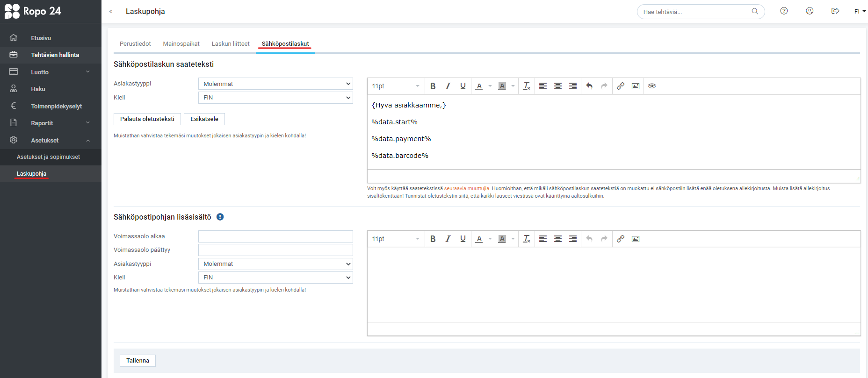Open the upper Asiakastyyppi dropdown
Image resolution: width=868 pixels, height=378 pixels.
(x=275, y=84)
